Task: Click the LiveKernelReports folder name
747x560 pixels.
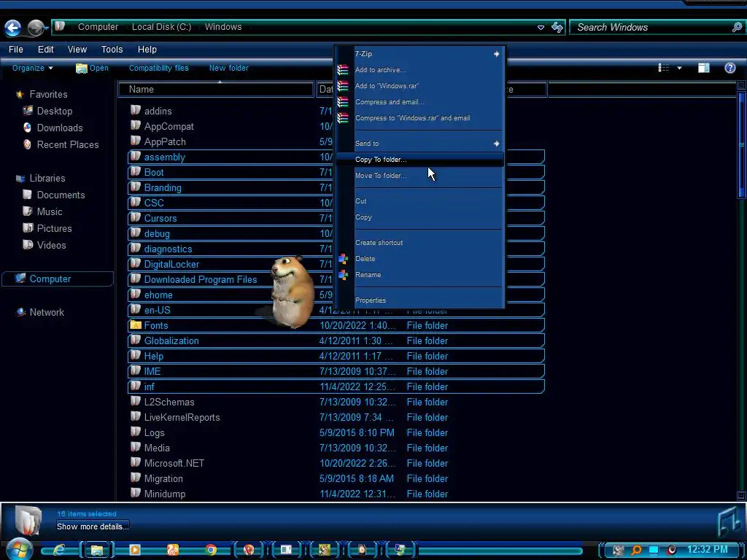Action: click(x=182, y=418)
